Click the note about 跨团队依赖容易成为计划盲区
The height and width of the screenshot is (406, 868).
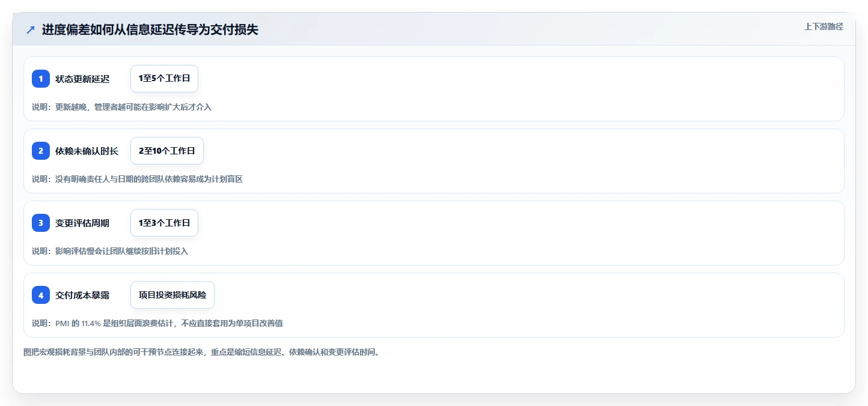point(137,179)
